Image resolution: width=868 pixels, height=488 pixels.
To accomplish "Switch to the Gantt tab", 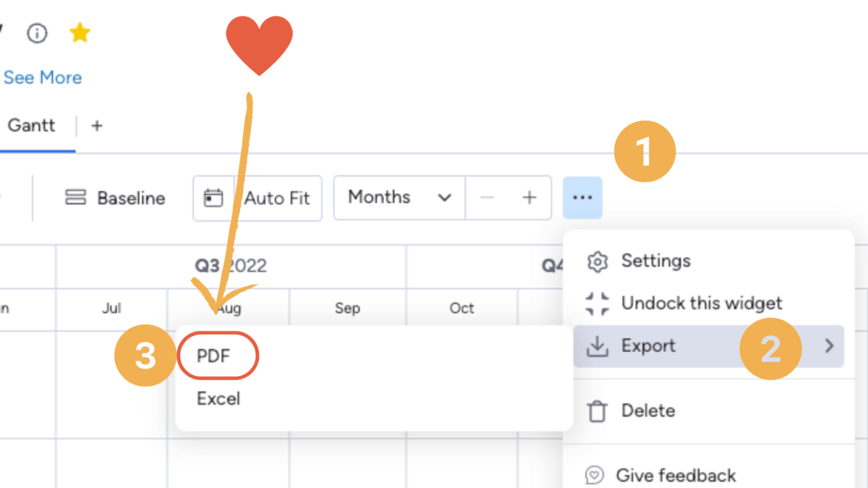I will point(31,125).
